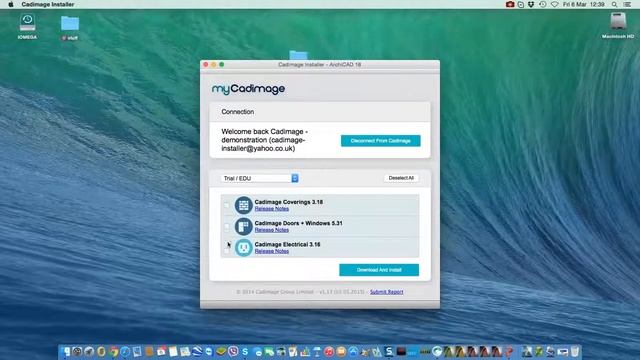Open Release Notes for Cadimage Coverings

[x=271, y=209]
